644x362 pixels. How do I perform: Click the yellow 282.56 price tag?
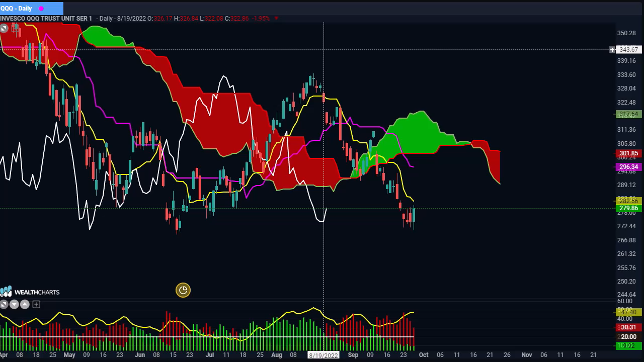pyautogui.click(x=628, y=201)
